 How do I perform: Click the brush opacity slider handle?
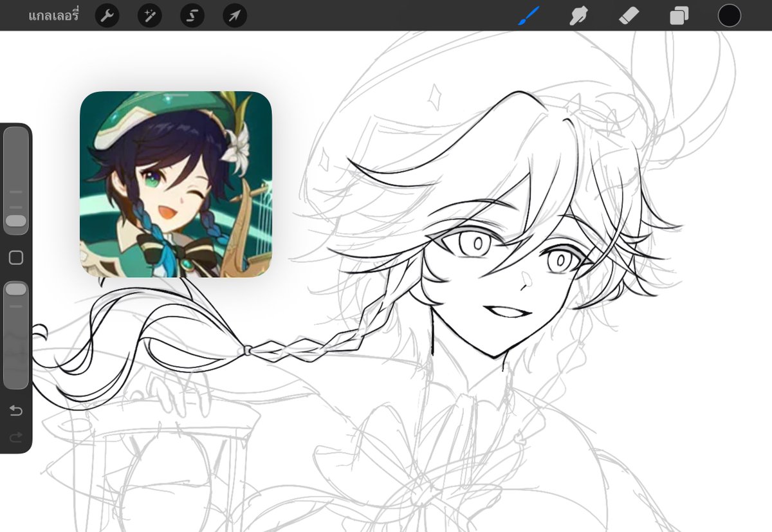16,289
